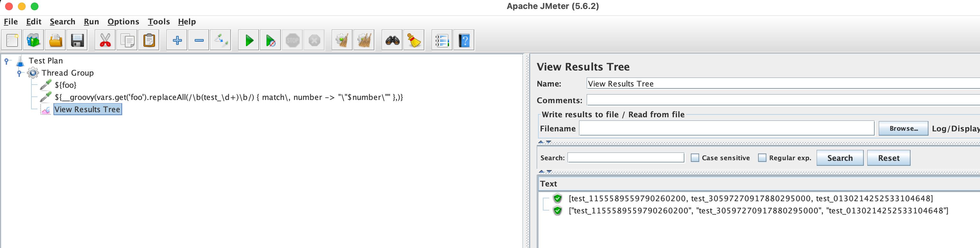980x248 pixels.
Task: Collapse the Test Plan tree node
Action: 6,61
